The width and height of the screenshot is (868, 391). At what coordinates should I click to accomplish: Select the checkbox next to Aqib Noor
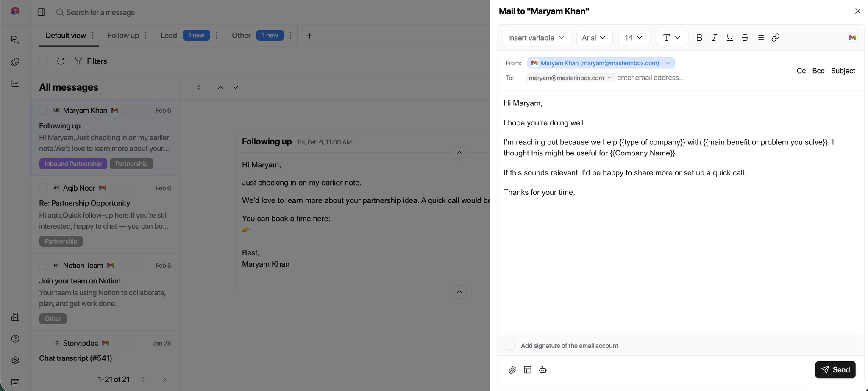click(44, 188)
